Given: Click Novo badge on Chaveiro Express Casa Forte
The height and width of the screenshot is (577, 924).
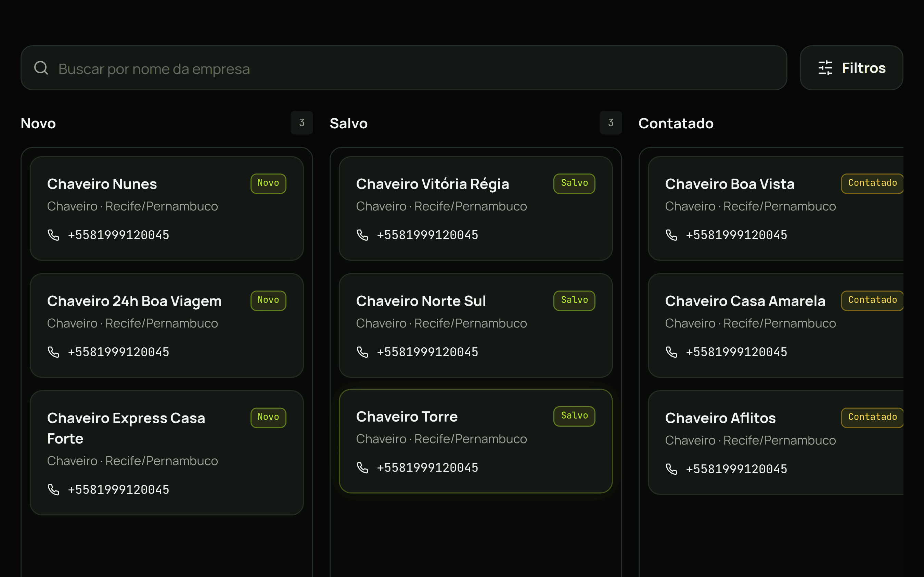Looking at the screenshot, I should point(268,418).
